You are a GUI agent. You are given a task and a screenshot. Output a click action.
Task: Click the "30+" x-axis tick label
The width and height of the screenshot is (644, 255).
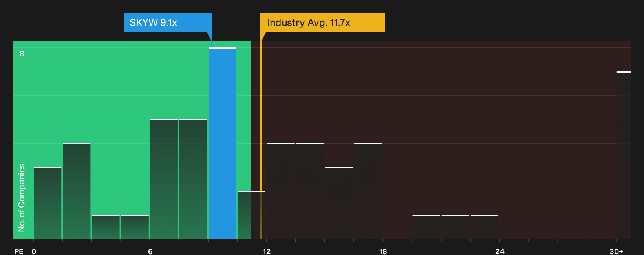pos(617,251)
